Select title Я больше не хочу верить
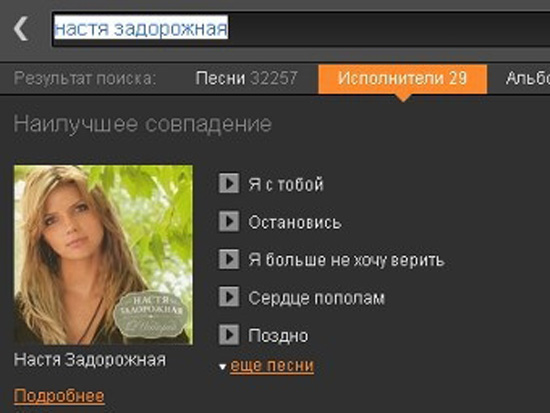550x413 pixels. pos(346,260)
